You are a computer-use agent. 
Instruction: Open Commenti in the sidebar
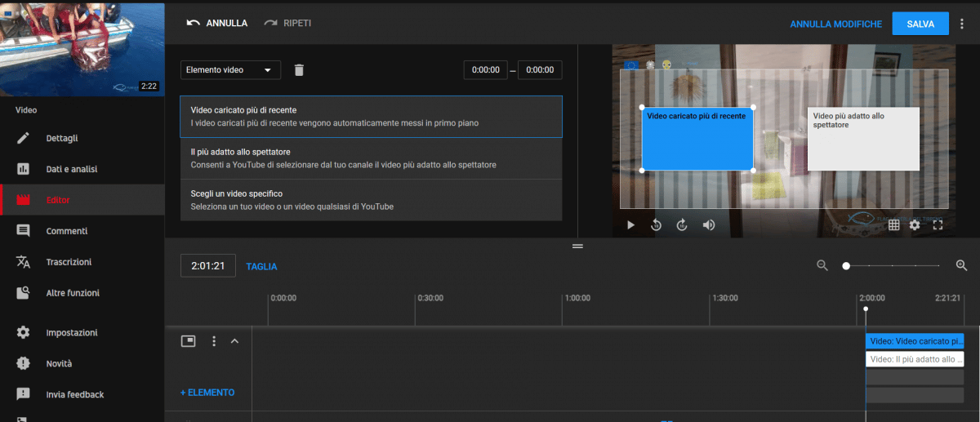pos(66,231)
